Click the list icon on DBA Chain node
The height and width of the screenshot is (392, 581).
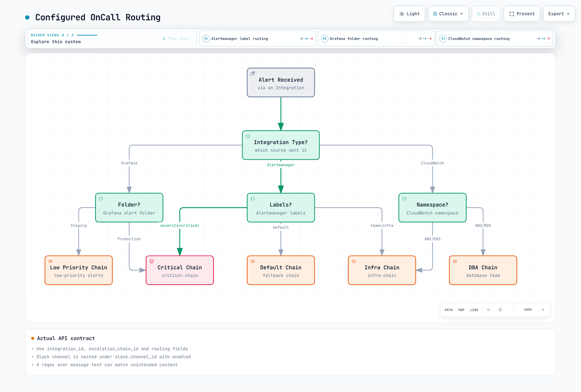pos(455,261)
